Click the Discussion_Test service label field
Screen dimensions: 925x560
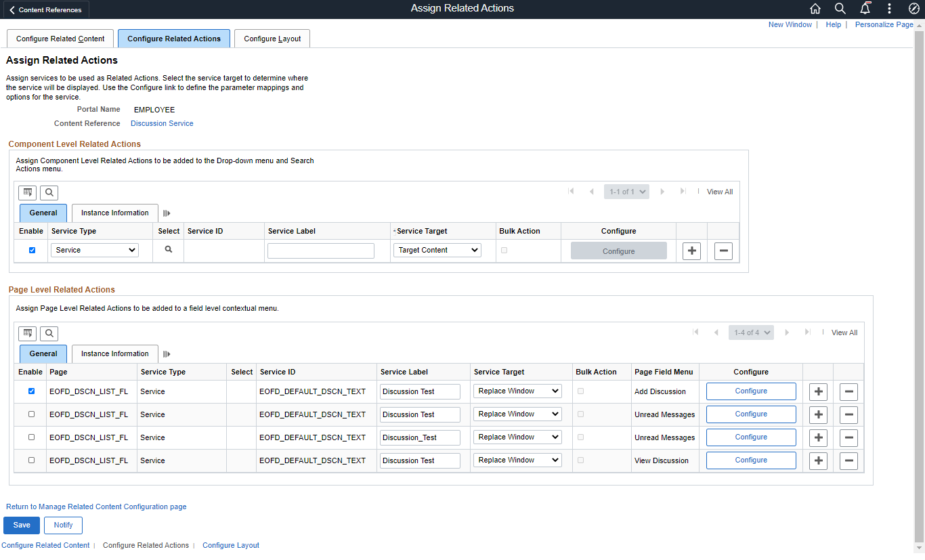[x=421, y=437]
